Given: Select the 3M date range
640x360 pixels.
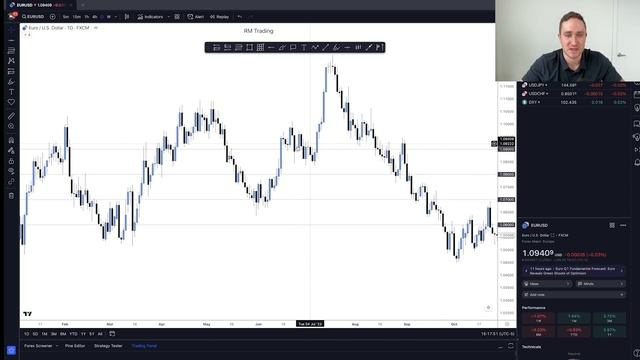Looking at the screenshot, I should point(53,334).
